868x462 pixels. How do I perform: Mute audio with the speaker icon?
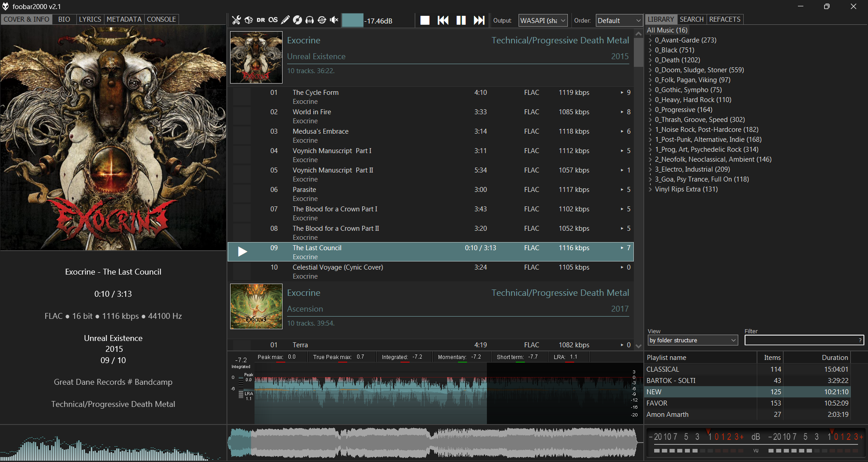point(334,20)
